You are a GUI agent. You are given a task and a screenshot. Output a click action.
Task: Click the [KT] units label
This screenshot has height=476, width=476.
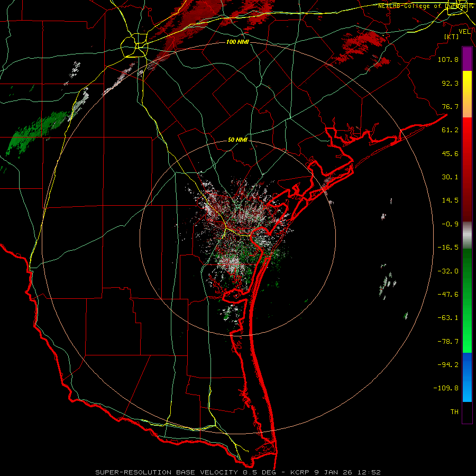pyautogui.click(x=452, y=36)
